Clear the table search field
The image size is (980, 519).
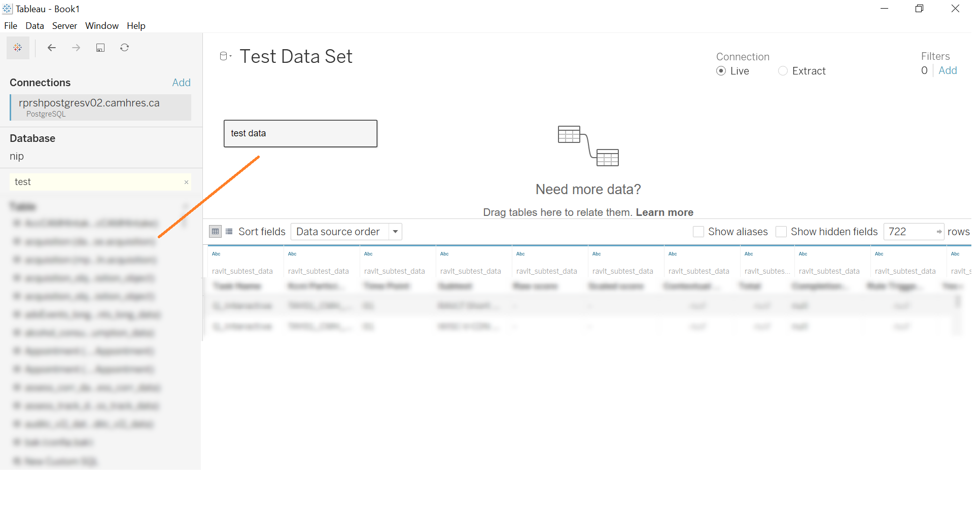(x=186, y=182)
